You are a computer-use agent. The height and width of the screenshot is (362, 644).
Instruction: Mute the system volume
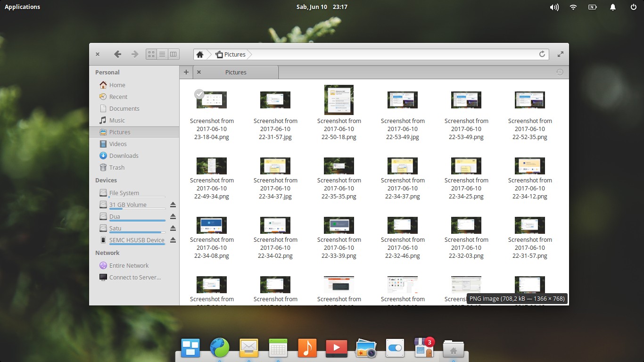554,7
